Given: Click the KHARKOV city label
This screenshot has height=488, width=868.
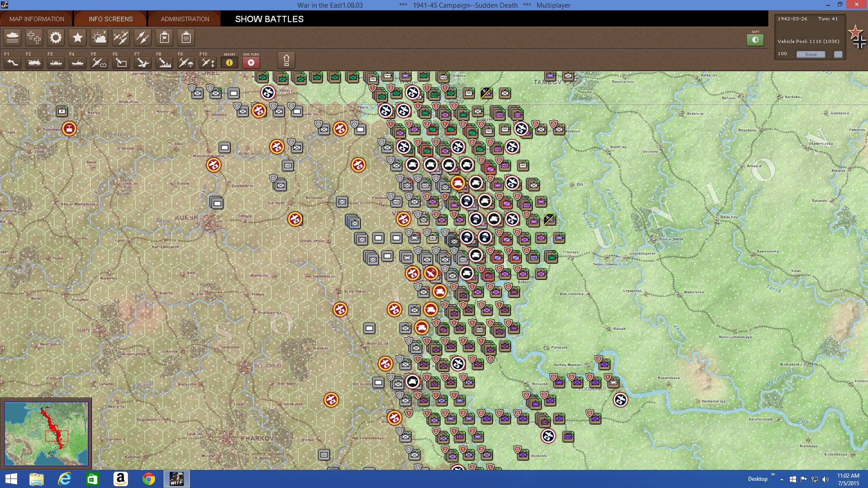Looking at the screenshot, I should [x=257, y=438].
